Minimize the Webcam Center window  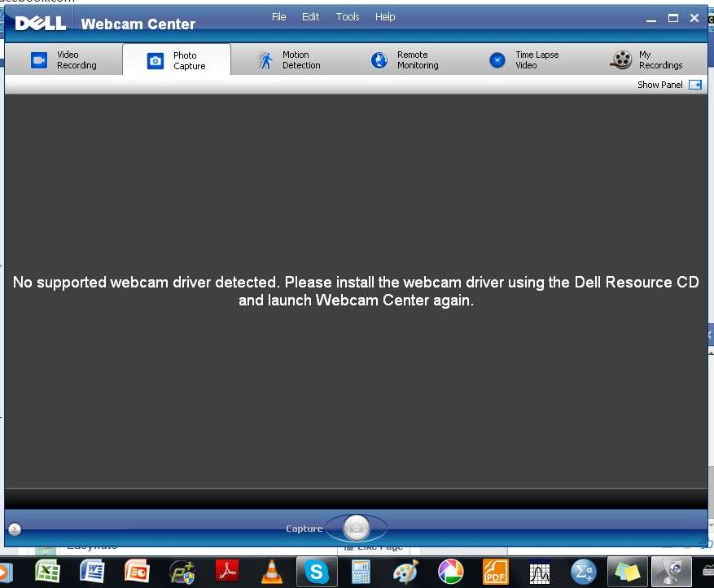tap(651, 19)
